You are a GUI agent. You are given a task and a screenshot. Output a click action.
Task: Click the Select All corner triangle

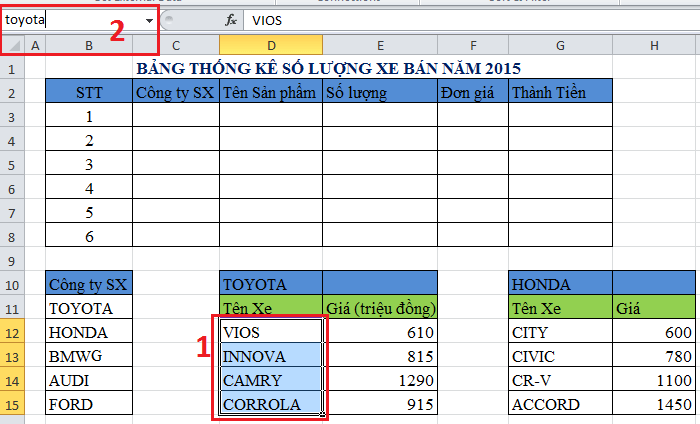click(x=13, y=45)
